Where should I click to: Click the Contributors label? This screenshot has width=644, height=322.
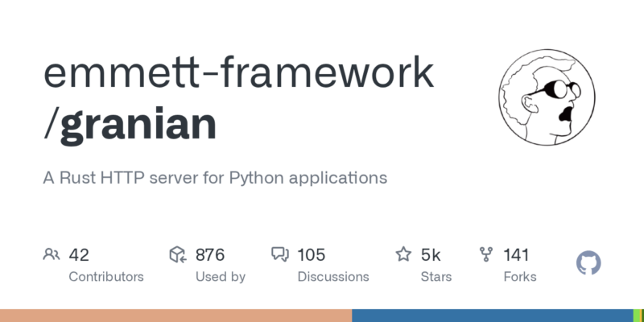tap(106, 277)
